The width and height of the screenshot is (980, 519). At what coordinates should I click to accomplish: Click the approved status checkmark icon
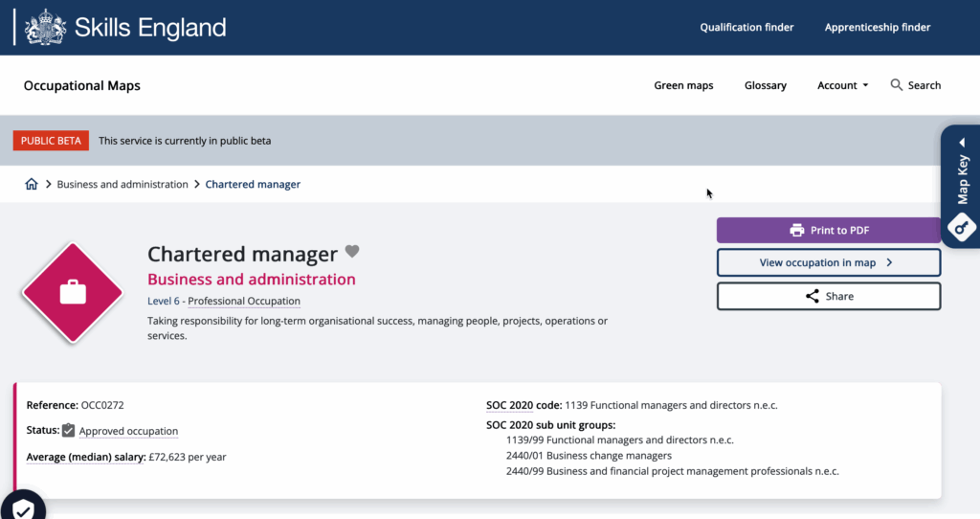click(68, 431)
